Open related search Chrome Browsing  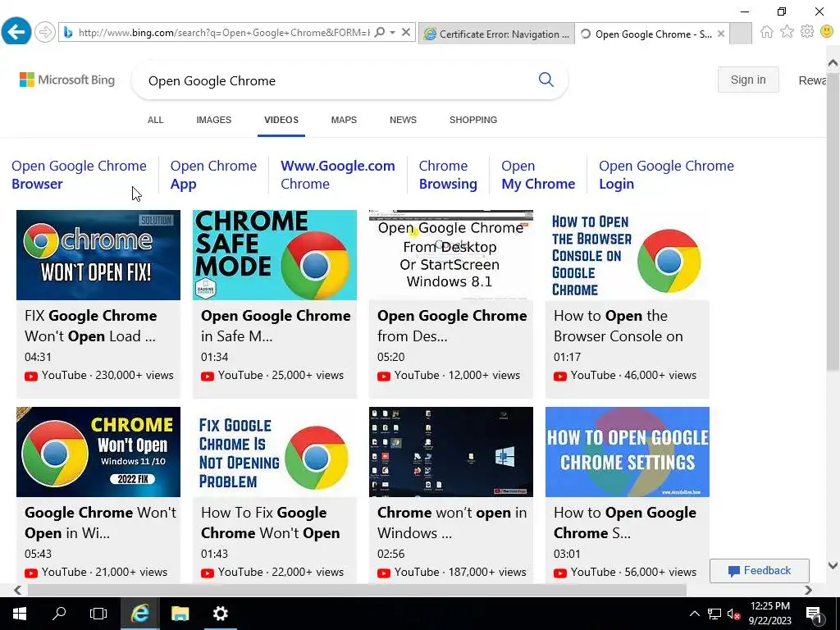coord(448,175)
